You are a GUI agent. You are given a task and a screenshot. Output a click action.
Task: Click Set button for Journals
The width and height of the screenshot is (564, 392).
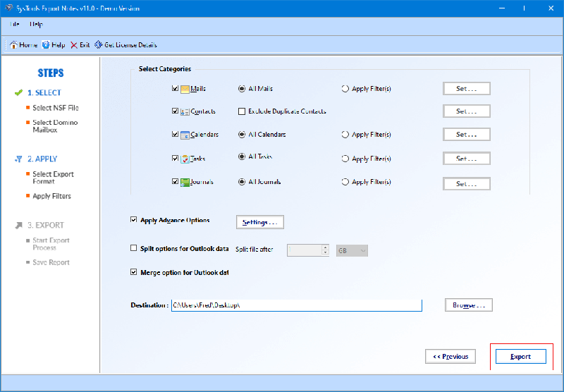tap(466, 184)
